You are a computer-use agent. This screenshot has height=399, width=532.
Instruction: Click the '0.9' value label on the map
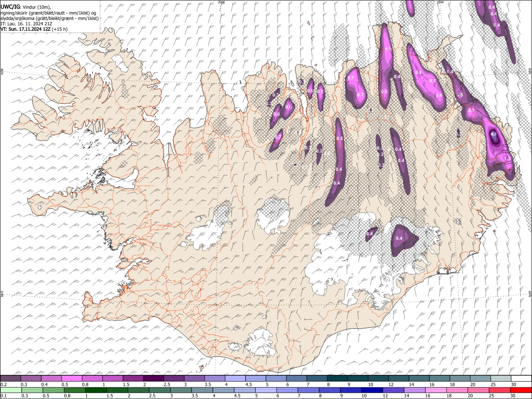[419, 73]
